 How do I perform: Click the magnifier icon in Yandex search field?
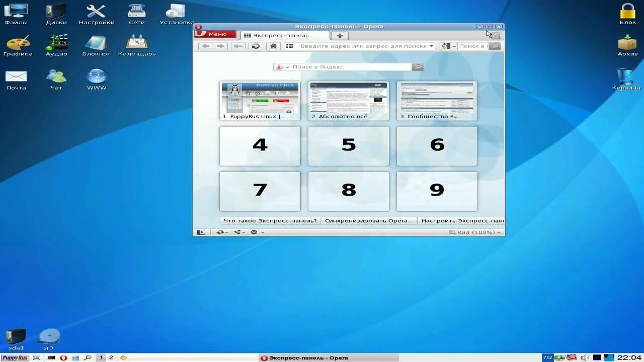pyautogui.click(x=417, y=66)
